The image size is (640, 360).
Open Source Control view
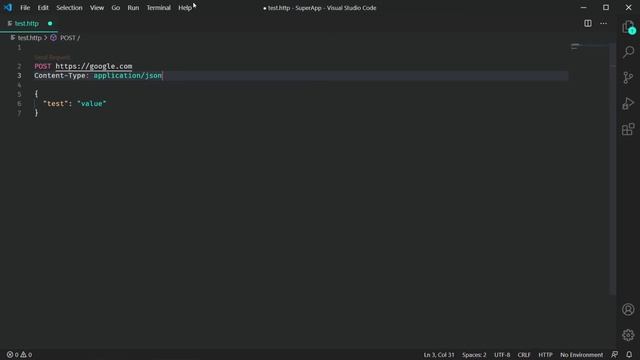tap(628, 78)
